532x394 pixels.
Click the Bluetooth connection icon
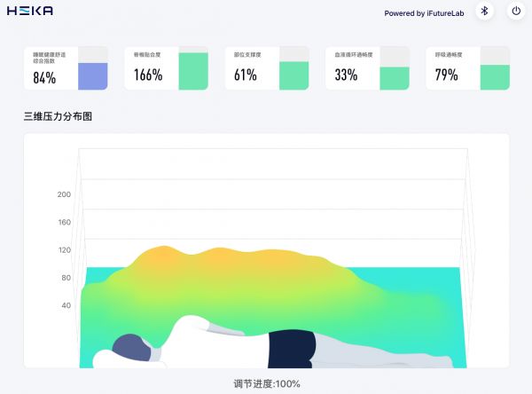(484, 12)
